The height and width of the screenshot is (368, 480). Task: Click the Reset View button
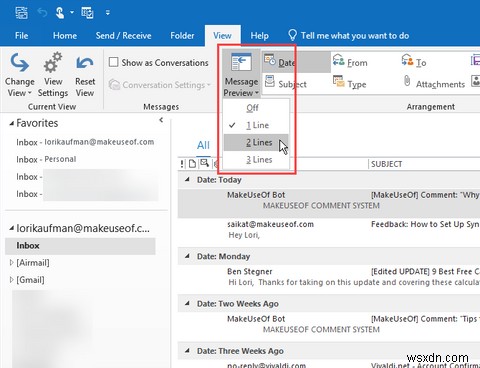(85, 74)
